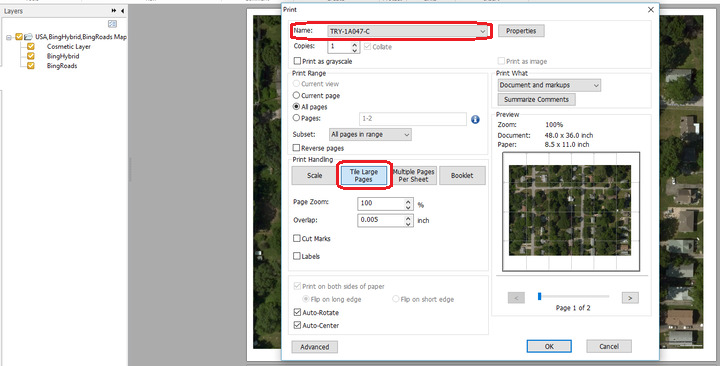Select the All pages radio button
Viewport: 720px width, 366px height.
(x=296, y=107)
